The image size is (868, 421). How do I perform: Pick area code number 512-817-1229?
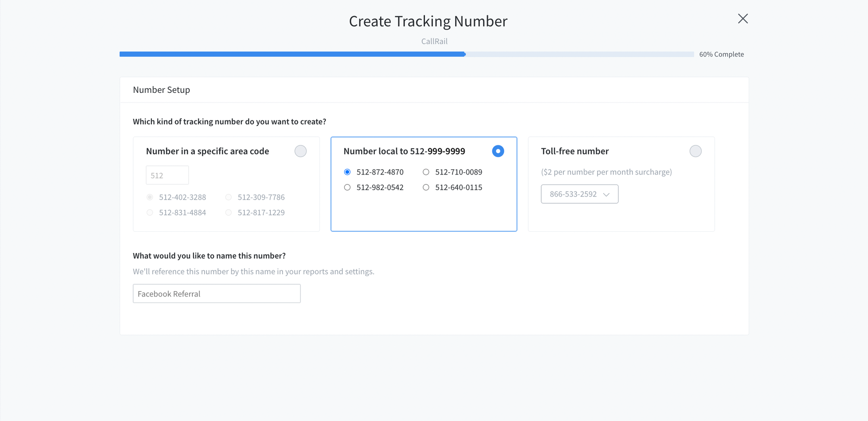[228, 213]
